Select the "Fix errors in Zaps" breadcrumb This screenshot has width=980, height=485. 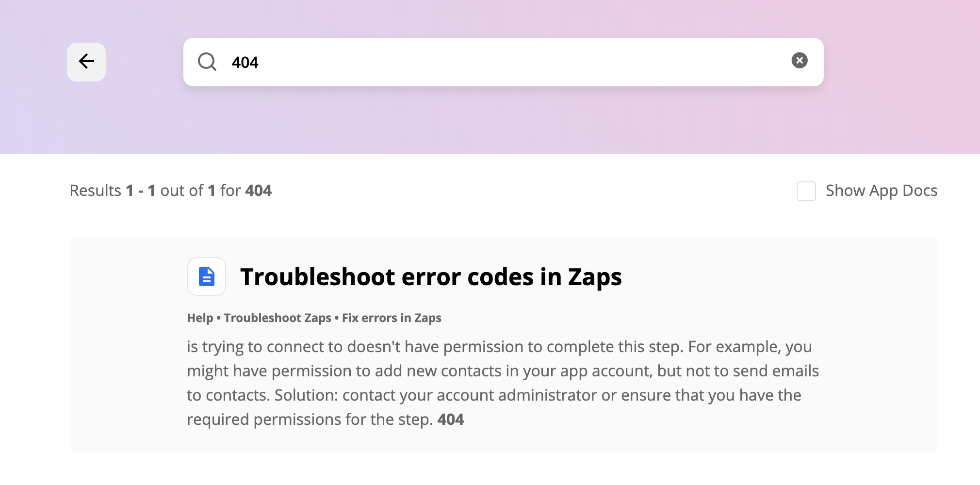click(392, 318)
